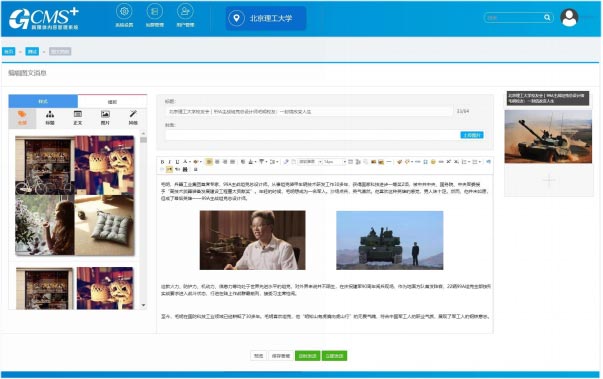Switch to the blue 样式 tab
The width and height of the screenshot is (603, 379).
tap(43, 101)
